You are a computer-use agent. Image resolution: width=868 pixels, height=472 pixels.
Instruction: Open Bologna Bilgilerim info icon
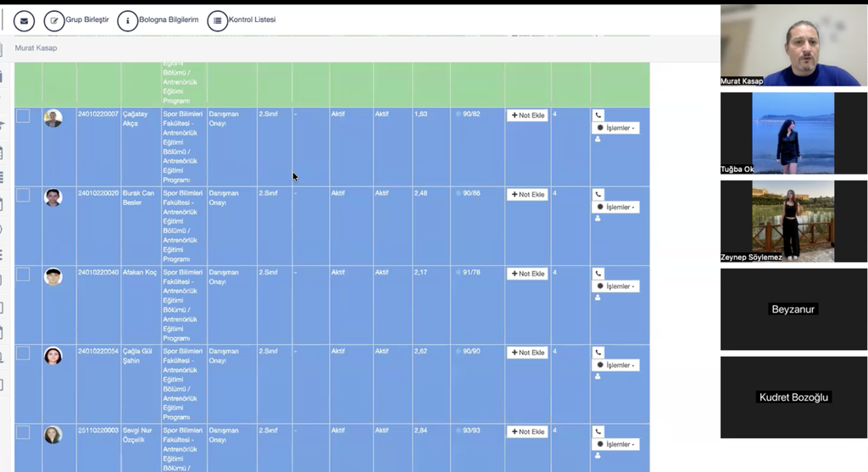click(127, 21)
